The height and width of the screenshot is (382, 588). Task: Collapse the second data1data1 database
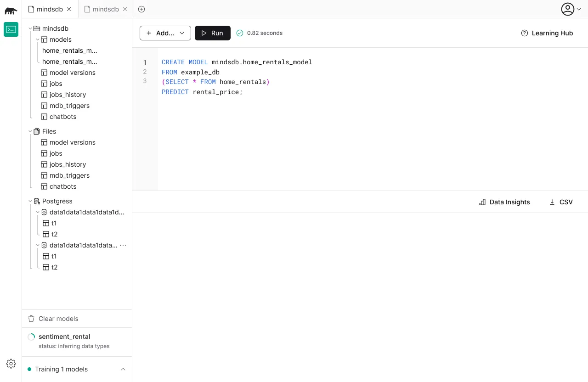[x=38, y=245]
